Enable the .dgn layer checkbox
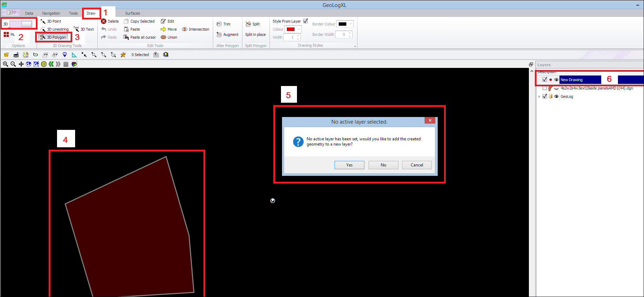This screenshot has height=297, width=644. (545, 88)
